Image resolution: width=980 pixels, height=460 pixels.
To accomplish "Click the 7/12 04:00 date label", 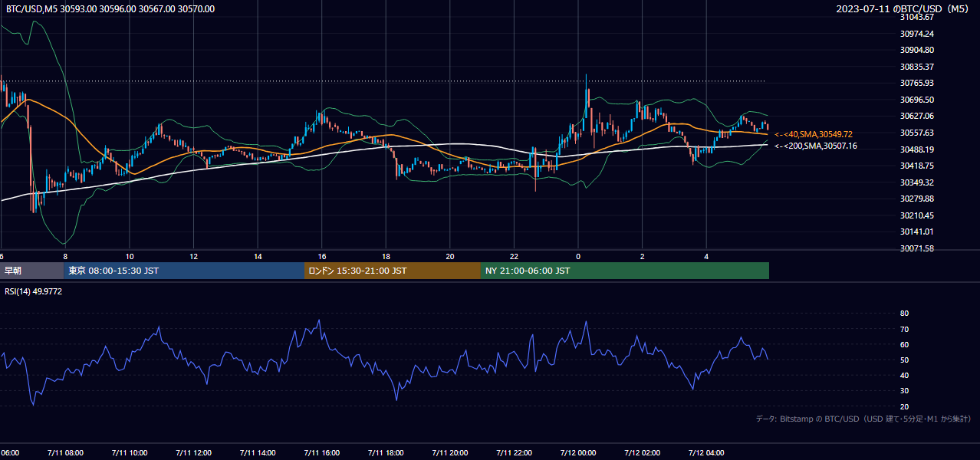I will point(706,453).
